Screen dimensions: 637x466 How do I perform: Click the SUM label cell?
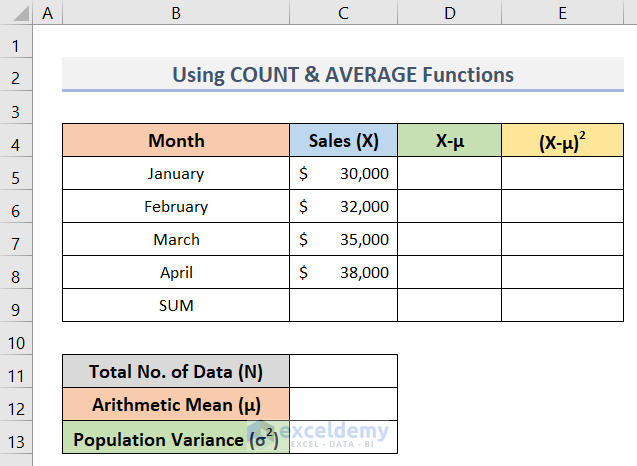176,306
